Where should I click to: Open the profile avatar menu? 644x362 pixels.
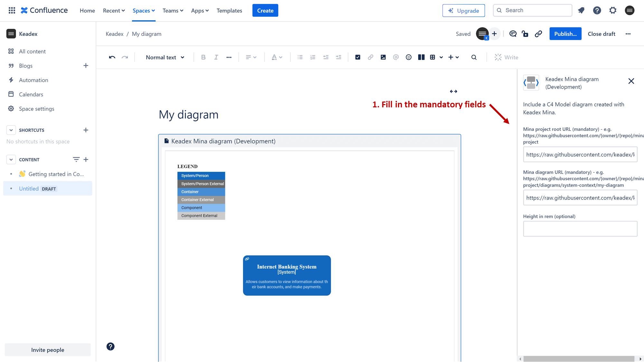coord(630,10)
